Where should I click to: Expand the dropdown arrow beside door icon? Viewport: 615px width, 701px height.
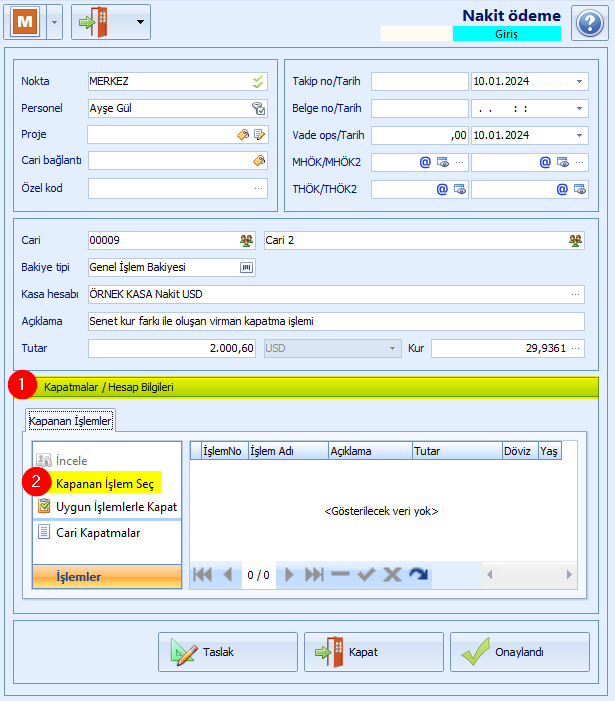140,22
